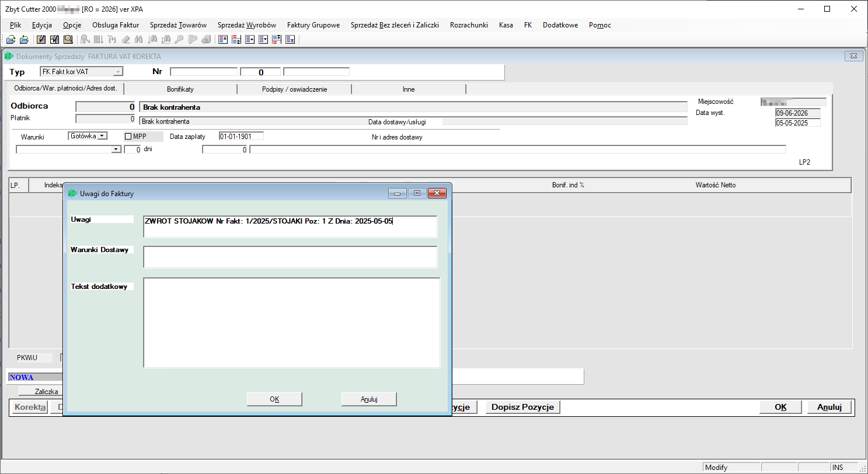Screen dimensions: 868x474
Task: Open the Kasa menu
Action: click(506, 25)
